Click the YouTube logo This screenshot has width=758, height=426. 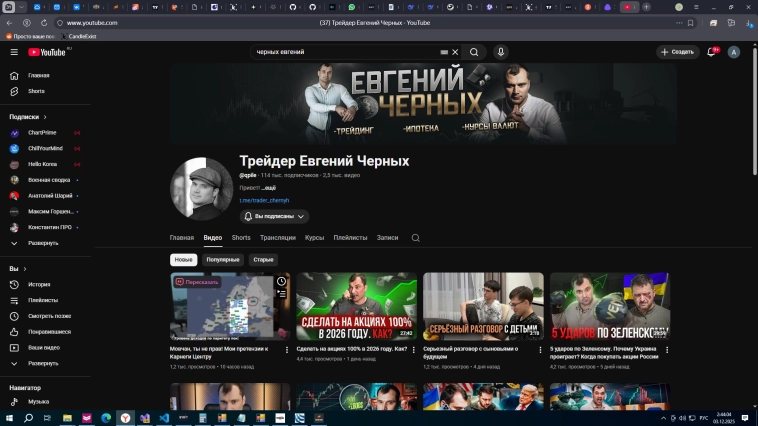click(x=47, y=52)
